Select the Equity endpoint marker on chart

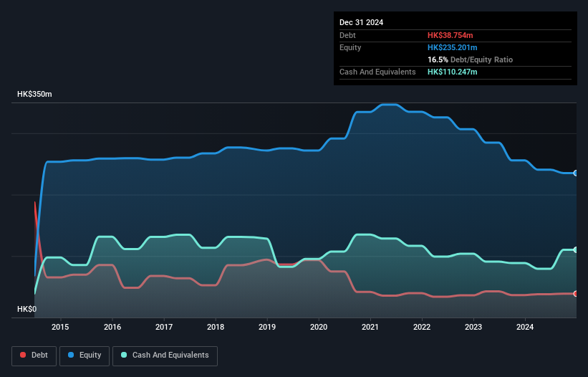(576, 173)
